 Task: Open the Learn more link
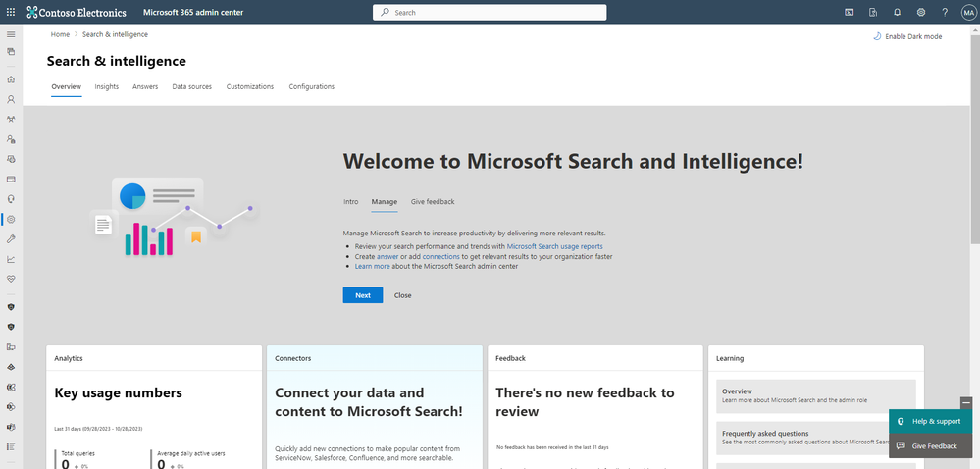click(x=373, y=267)
